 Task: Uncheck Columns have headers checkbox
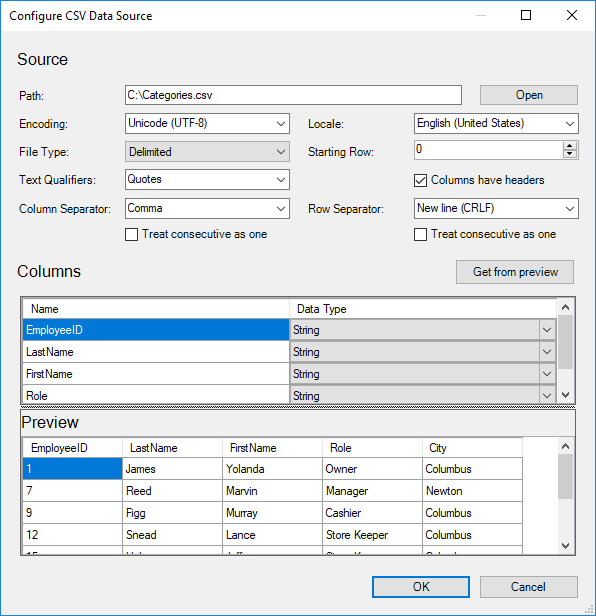tap(420, 180)
